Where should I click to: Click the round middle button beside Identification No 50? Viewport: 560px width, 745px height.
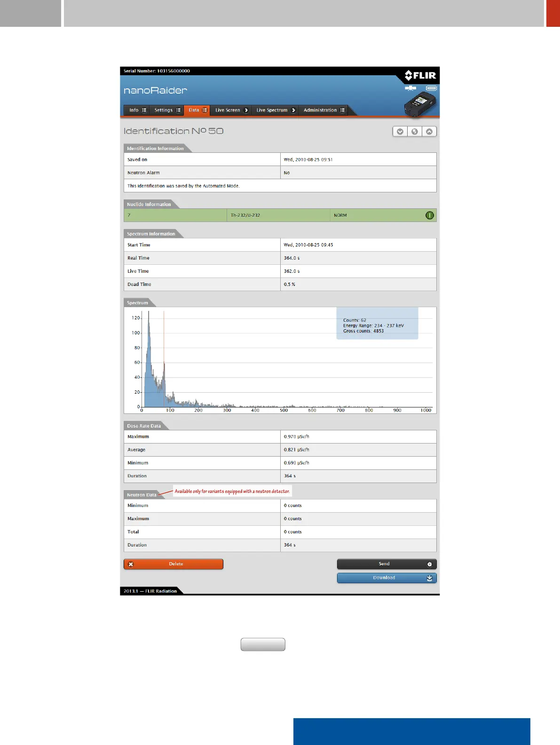point(415,132)
